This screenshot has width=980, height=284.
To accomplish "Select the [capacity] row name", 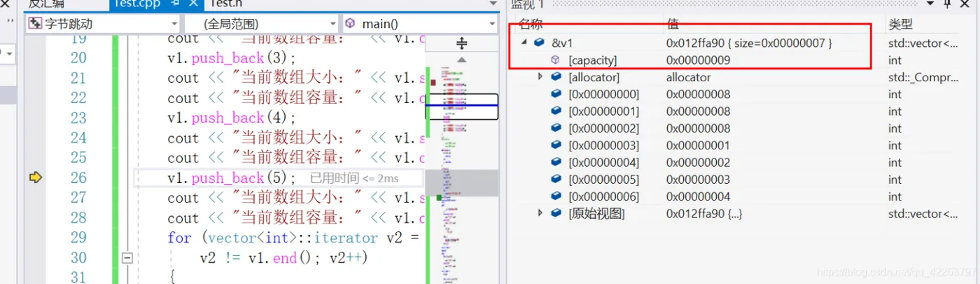I will pos(592,60).
